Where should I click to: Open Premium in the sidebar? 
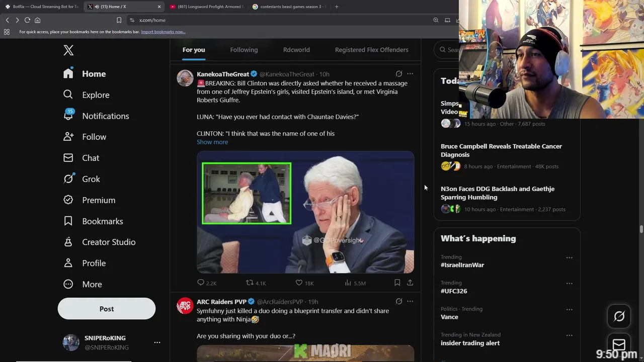tap(89, 200)
